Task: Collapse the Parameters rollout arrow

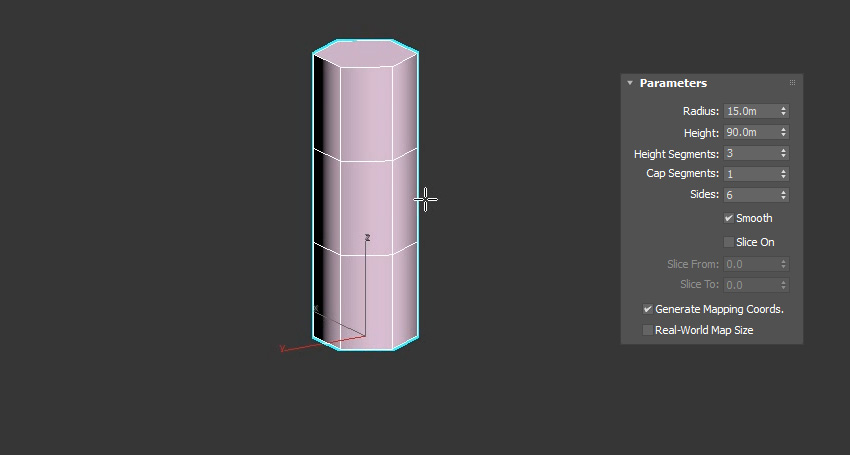Action: pyautogui.click(x=630, y=83)
